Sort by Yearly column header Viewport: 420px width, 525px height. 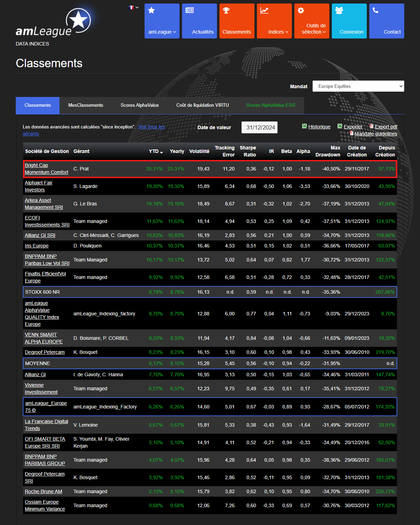(177, 151)
